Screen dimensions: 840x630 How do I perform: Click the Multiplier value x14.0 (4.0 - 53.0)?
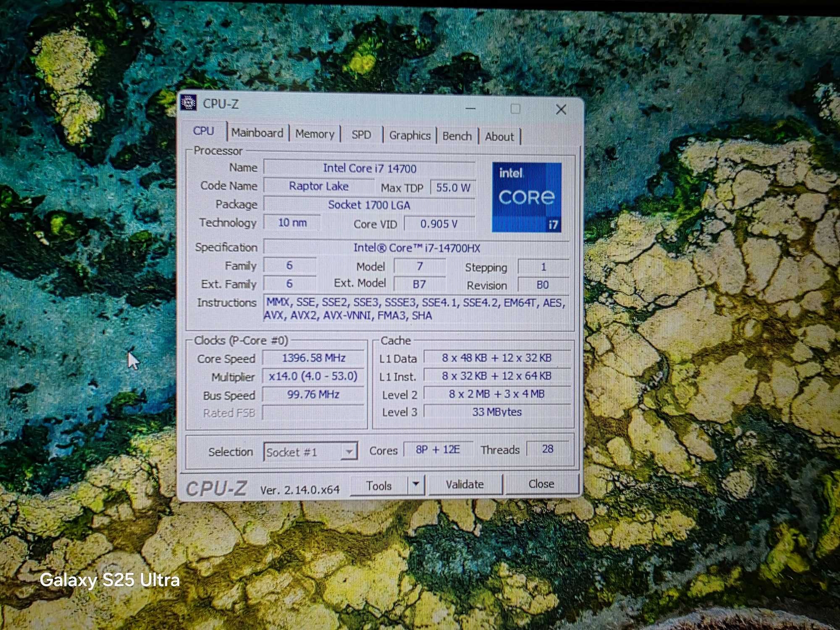[313, 376]
